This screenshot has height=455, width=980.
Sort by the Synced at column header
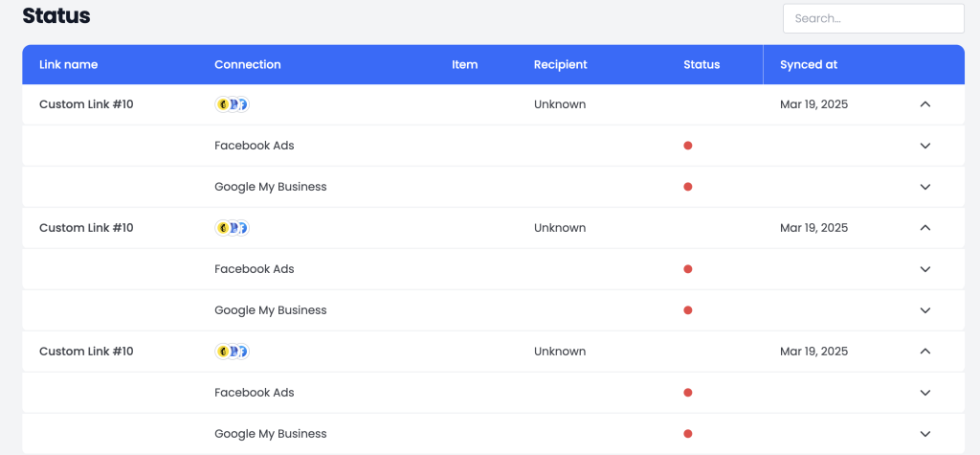pos(808,64)
